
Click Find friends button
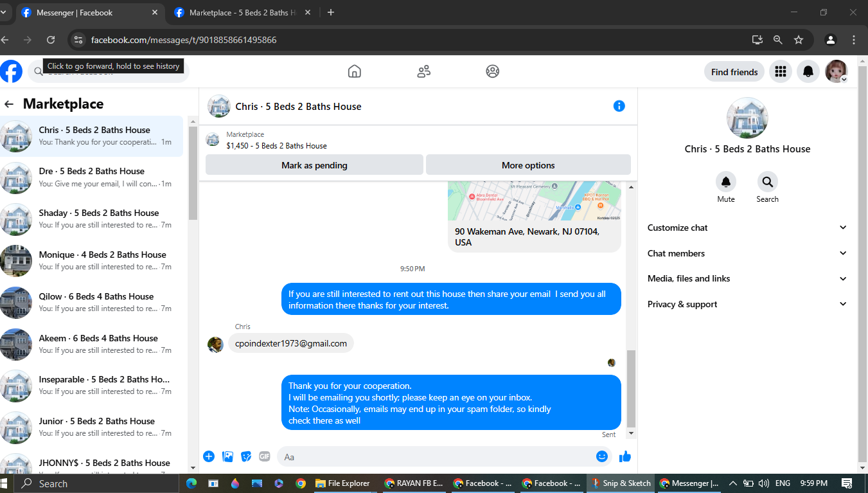point(734,72)
